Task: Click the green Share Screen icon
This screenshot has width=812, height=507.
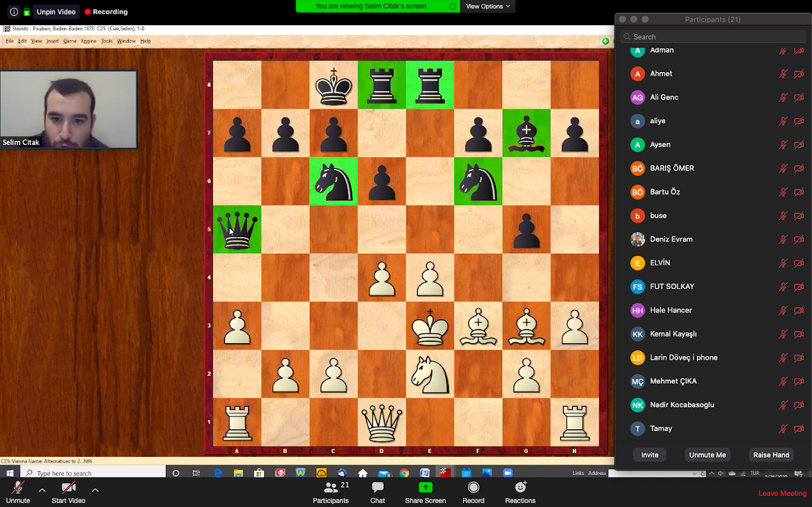Action: pos(425,488)
